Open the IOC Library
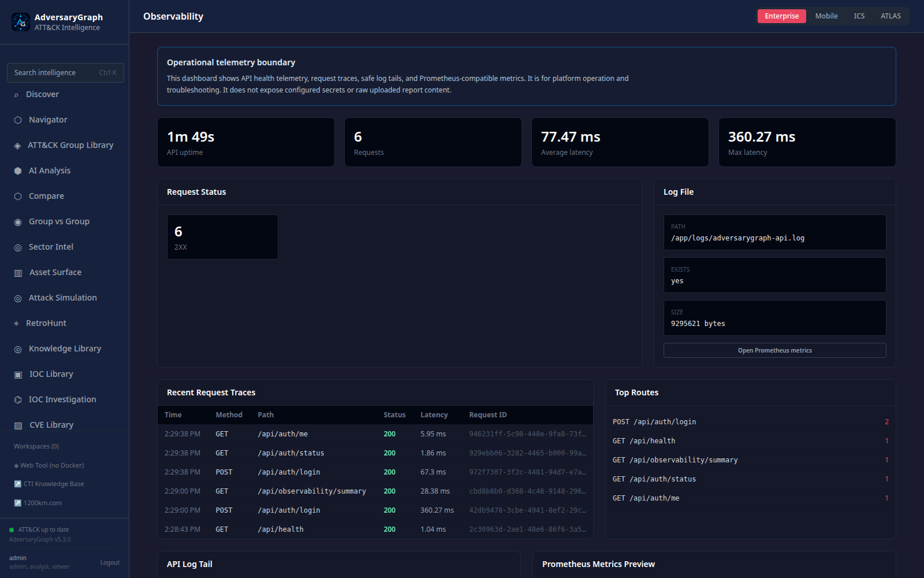The width and height of the screenshot is (924, 578). [x=65, y=374]
